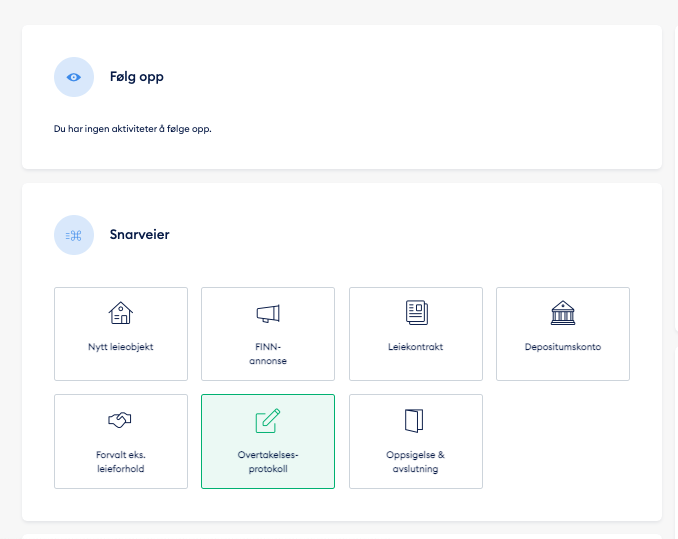Open the Leiekontrakt text label
Viewport: 678px width, 539px height.
click(x=416, y=347)
